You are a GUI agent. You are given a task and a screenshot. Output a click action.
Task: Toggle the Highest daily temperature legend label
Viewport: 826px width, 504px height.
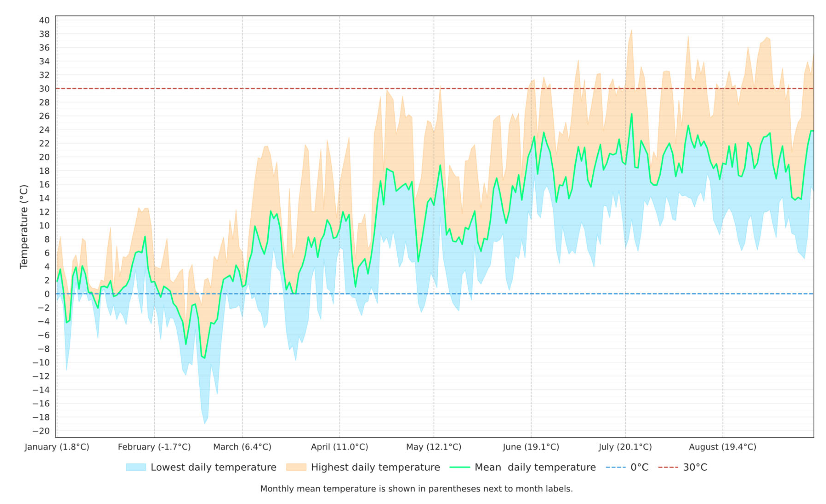(375, 467)
